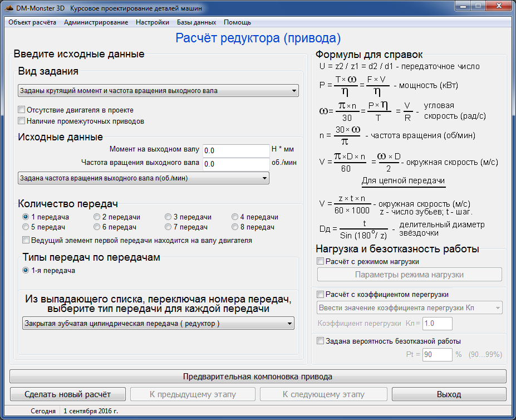Expand the Вид задания dropdown list
Screen dimensions: 516x420
158,91
